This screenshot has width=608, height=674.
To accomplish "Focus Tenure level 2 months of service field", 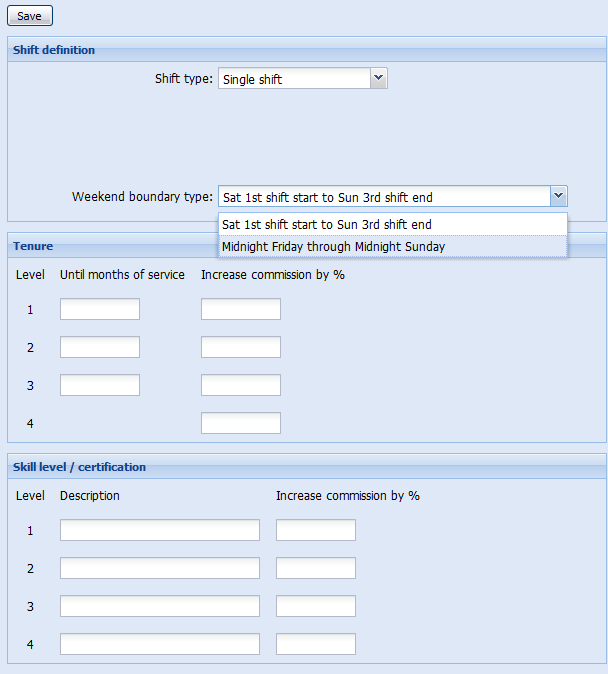I will (x=100, y=347).
